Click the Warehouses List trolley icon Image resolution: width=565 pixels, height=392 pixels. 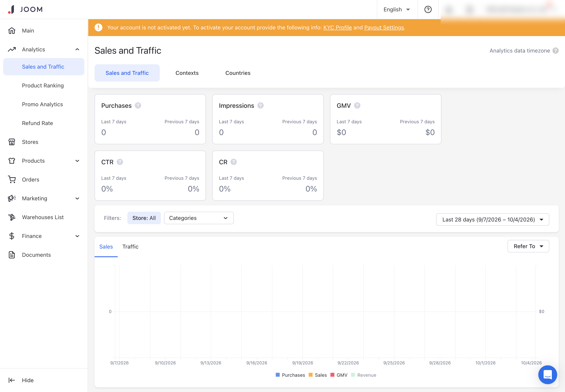(x=12, y=217)
